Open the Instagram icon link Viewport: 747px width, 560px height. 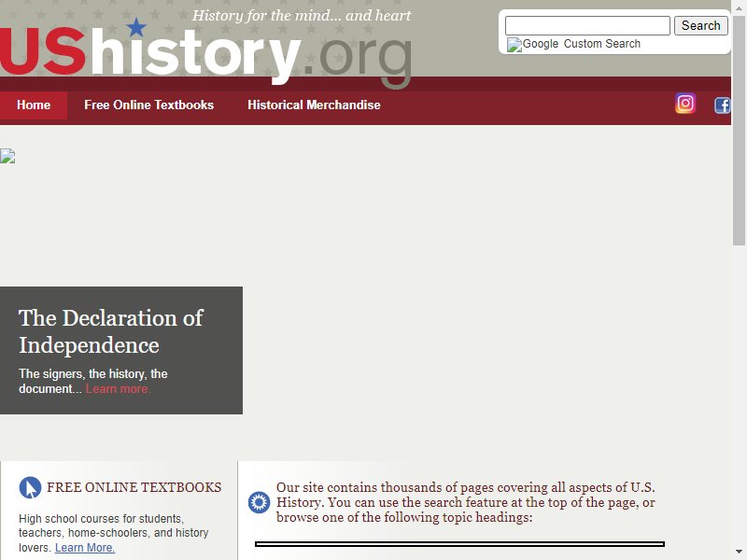coord(685,104)
